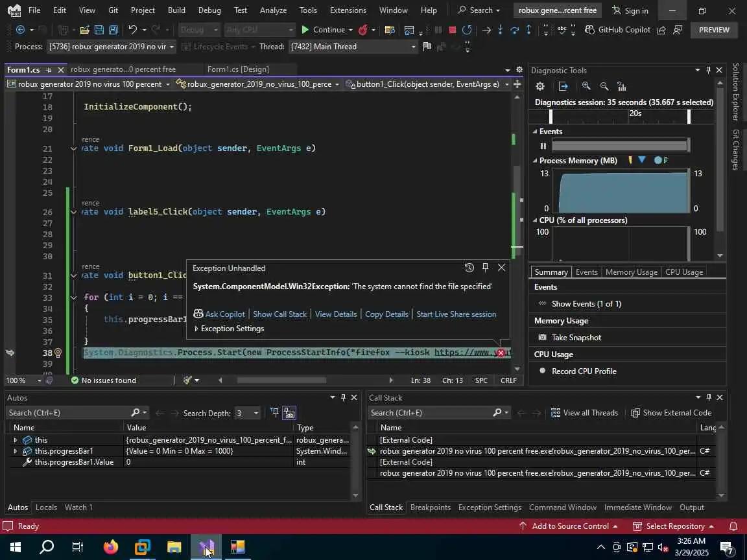Navigate backward in the editor

(21, 30)
